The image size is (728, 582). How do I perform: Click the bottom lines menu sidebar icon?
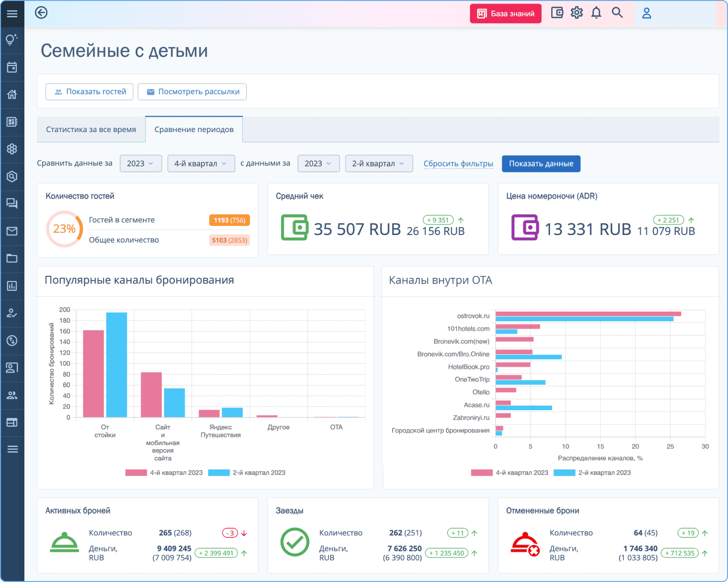point(12,449)
